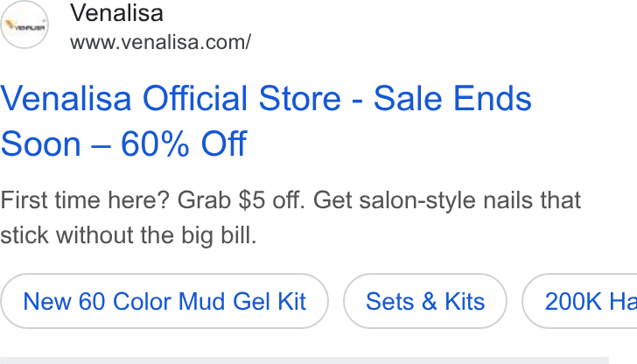This screenshot has width=637, height=364.
Task: Open the Venalisa Official Store headline link
Action: (266, 121)
